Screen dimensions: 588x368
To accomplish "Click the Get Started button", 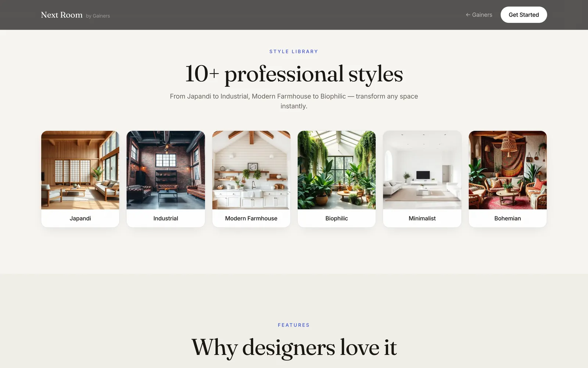I will coord(524,15).
